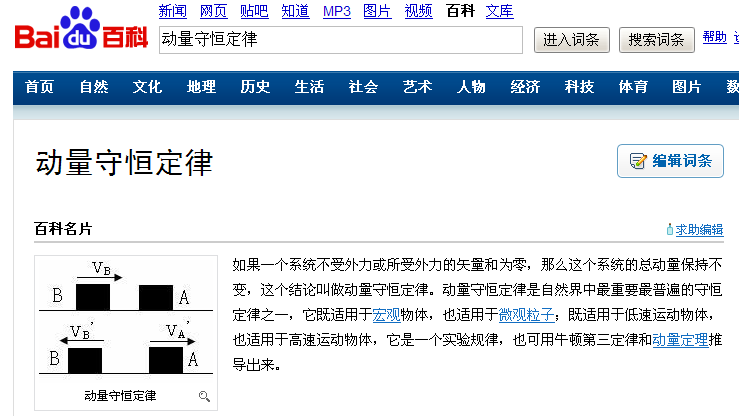The width and height of the screenshot is (739, 416).
Task: Select the 自然 category tab
Action: point(94,87)
